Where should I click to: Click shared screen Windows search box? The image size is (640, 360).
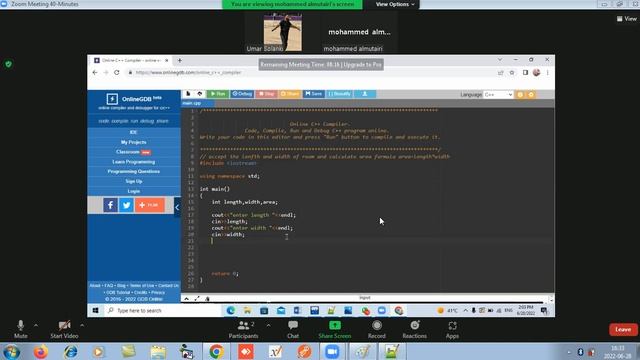(162, 311)
